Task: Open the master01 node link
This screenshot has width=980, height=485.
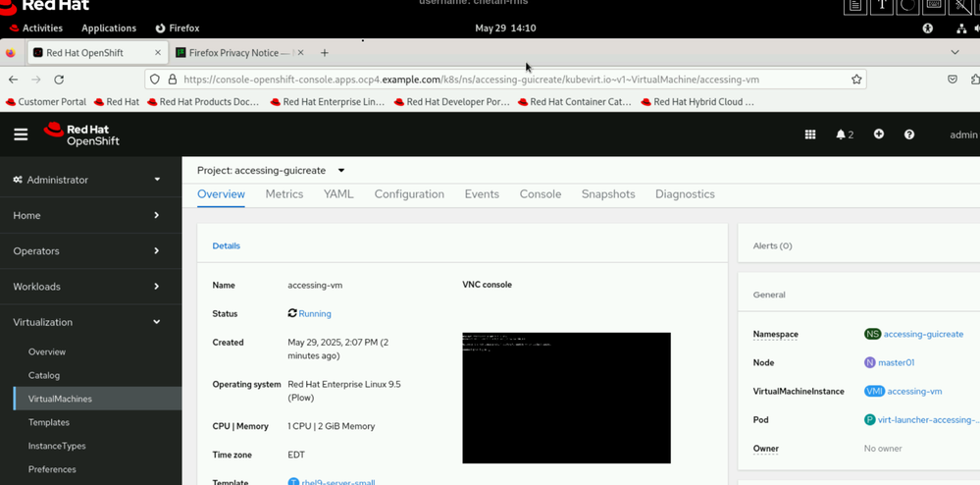Action: 896,363
